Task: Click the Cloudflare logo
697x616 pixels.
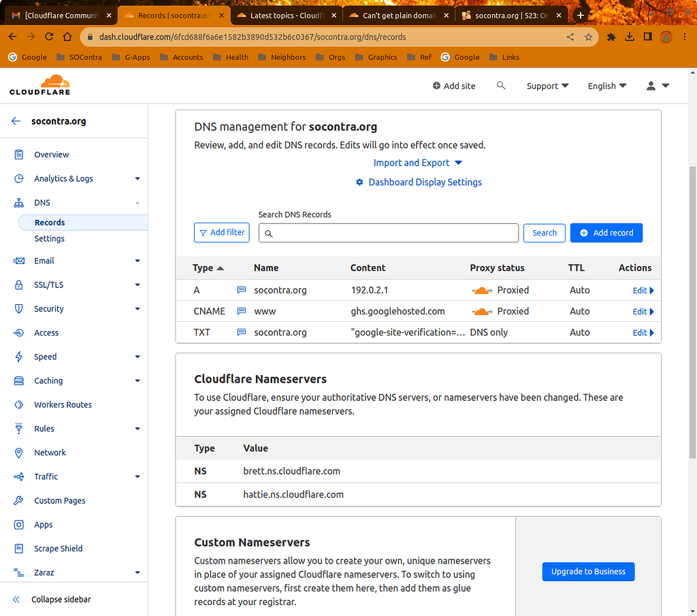Action: (x=40, y=85)
